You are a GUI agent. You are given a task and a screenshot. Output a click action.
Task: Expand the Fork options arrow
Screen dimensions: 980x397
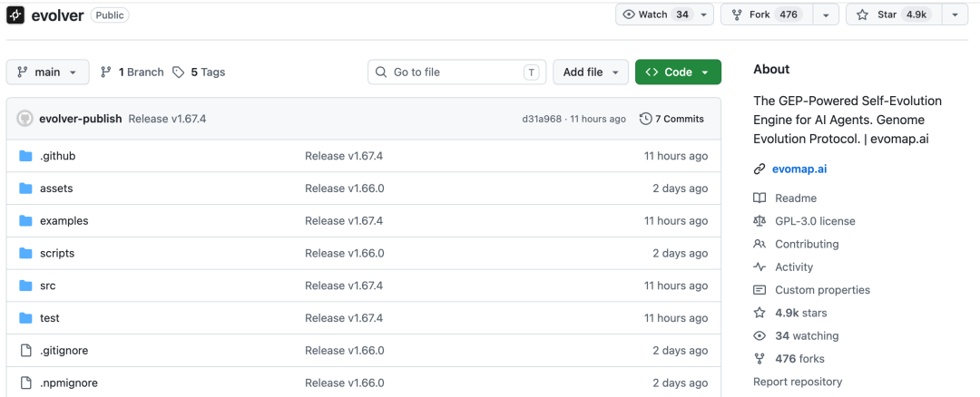[825, 15]
